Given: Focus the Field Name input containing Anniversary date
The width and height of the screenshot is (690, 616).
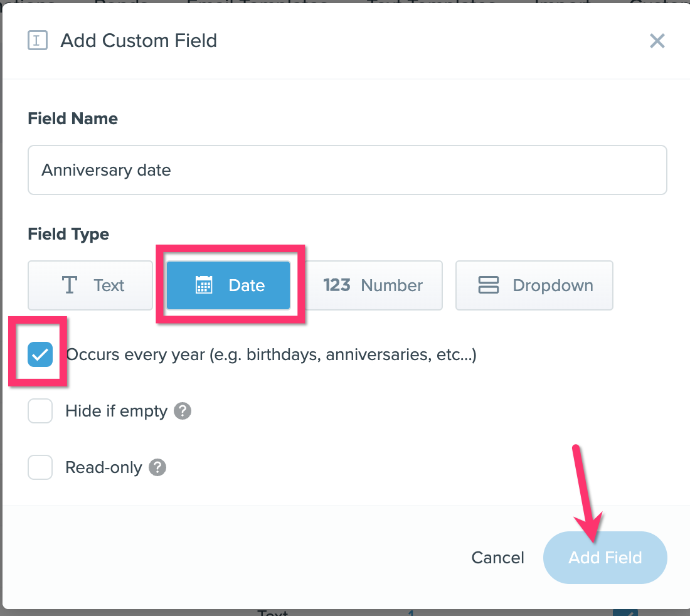Looking at the screenshot, I should pos(347,170).
